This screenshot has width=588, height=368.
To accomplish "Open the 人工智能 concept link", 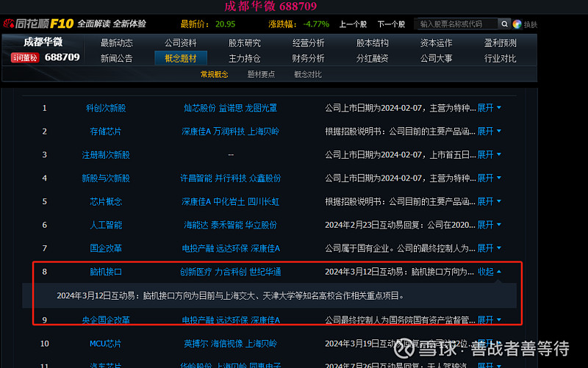I will (x=106, y=225).
